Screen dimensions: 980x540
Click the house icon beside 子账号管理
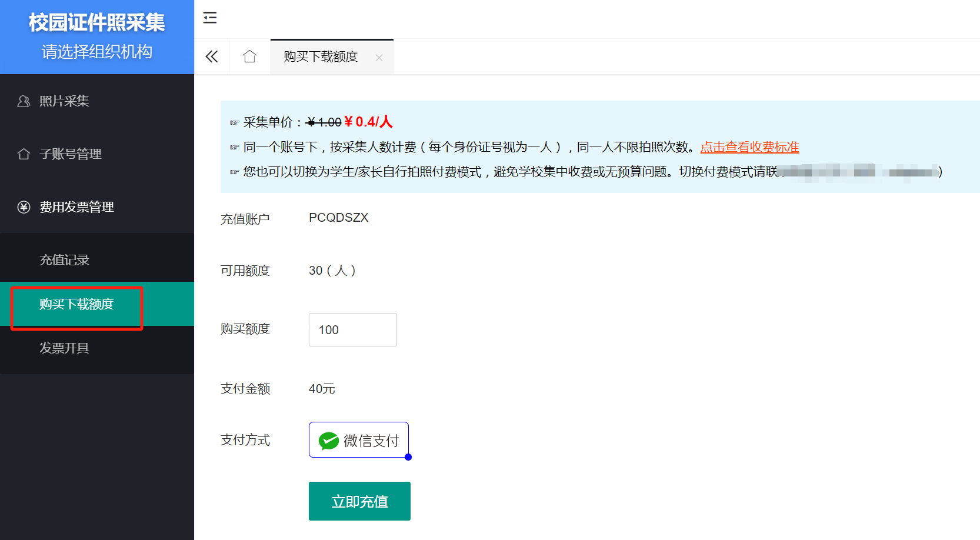click(x=24, y=154)
